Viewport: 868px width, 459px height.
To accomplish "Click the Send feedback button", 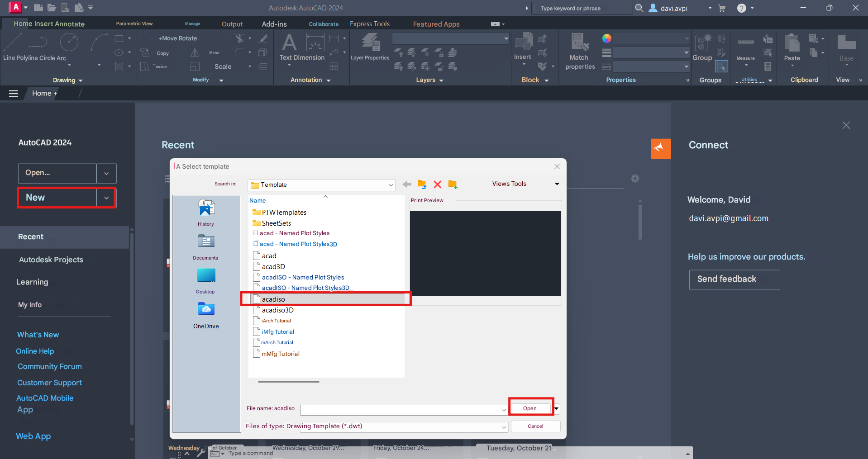I will coord(734,279).
